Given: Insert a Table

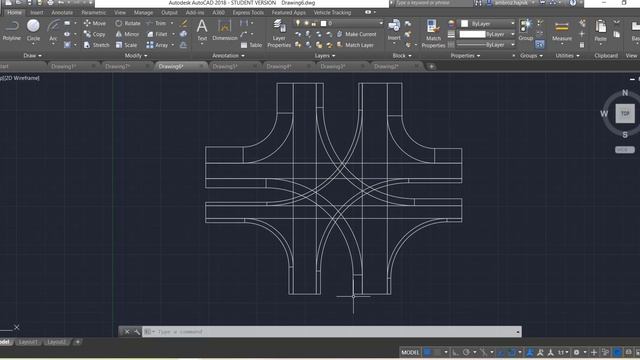Looking at the screenshot, I should tap(251, 45).
